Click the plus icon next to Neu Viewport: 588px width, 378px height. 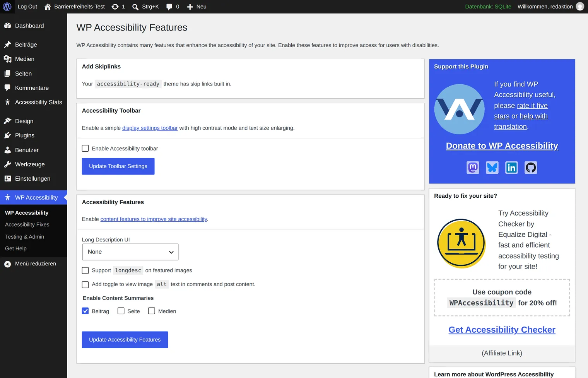pos(190,7)
